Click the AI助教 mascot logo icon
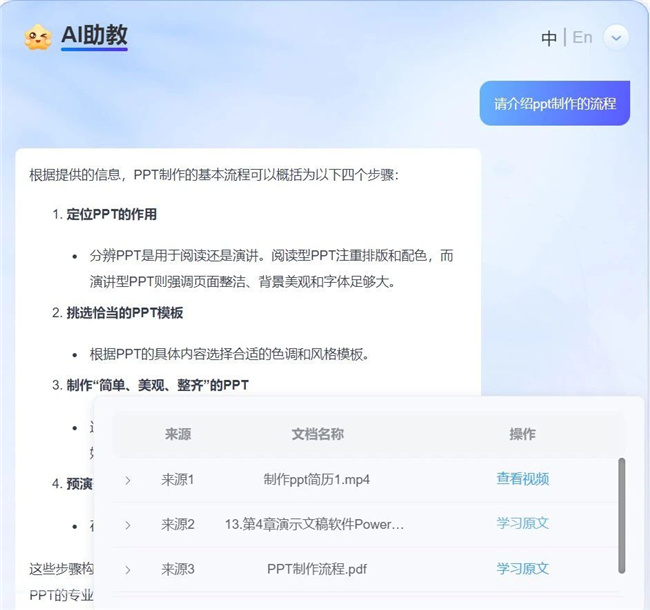The image size is (650, 610). [38, 37]
